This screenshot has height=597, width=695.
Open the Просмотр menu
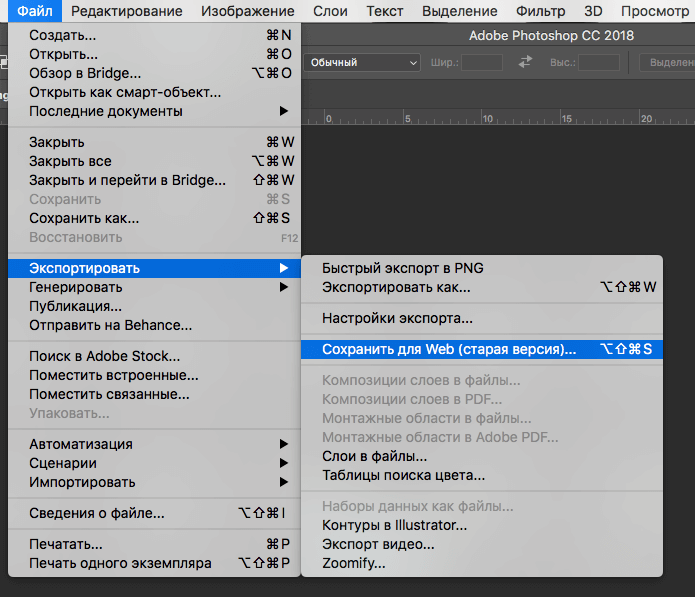(x=655, y=11)
